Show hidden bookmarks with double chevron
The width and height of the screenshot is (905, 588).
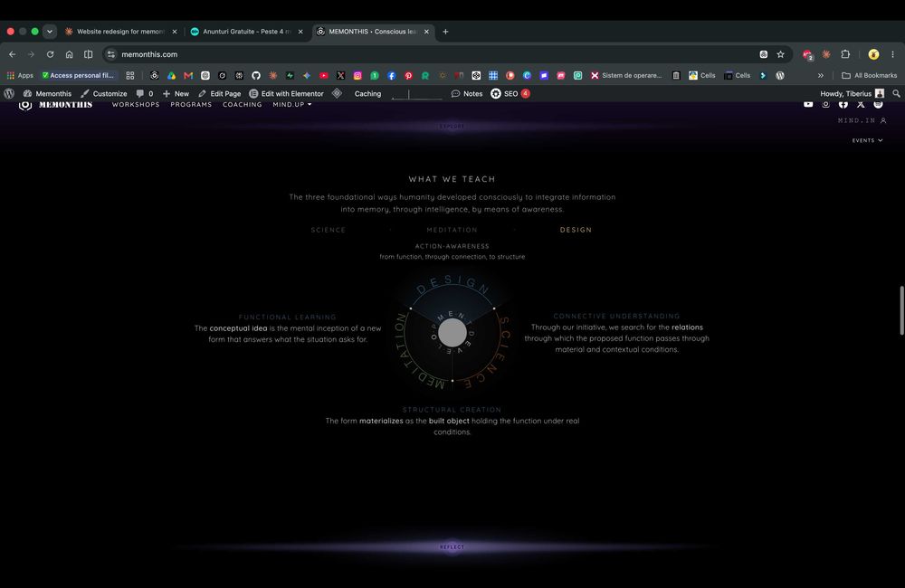coord(821,76)
